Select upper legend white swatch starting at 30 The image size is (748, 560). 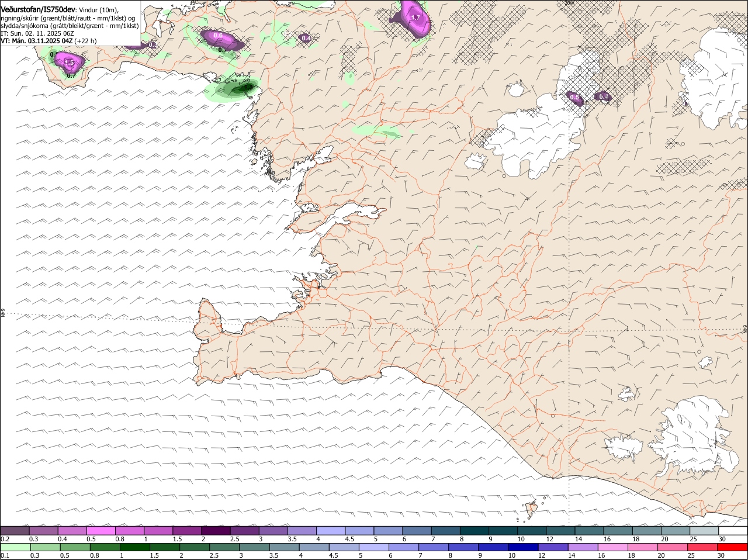733,530
